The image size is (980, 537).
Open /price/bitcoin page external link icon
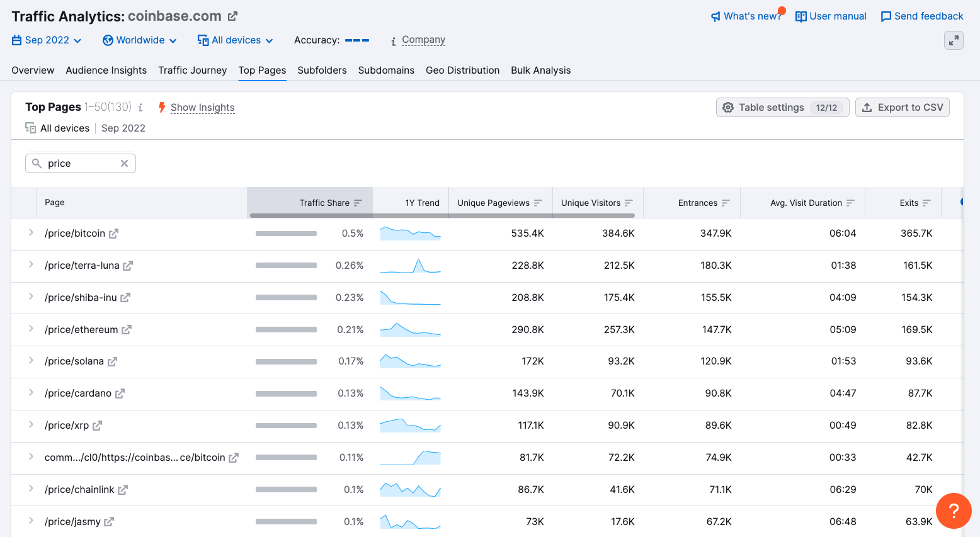(x=113, y=234)
